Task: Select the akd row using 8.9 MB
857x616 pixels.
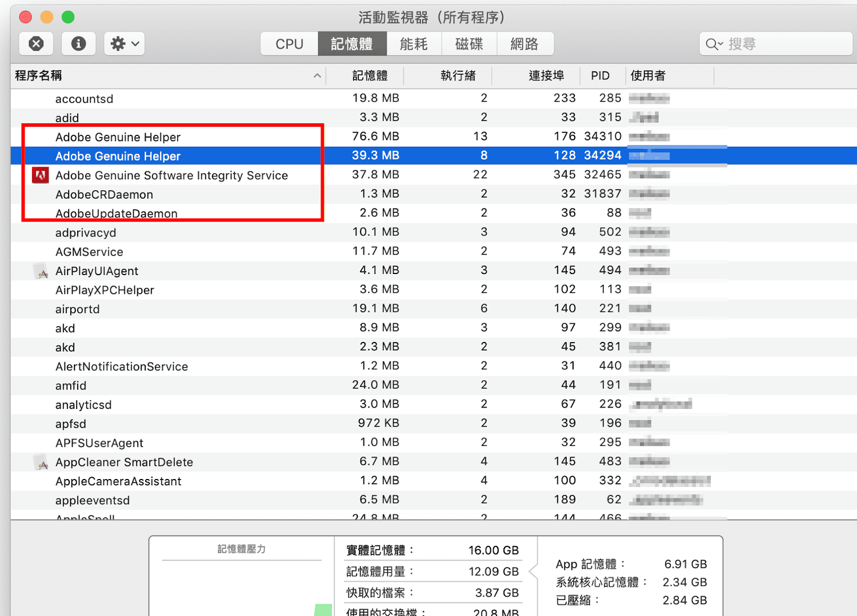Action: (434, 328)
